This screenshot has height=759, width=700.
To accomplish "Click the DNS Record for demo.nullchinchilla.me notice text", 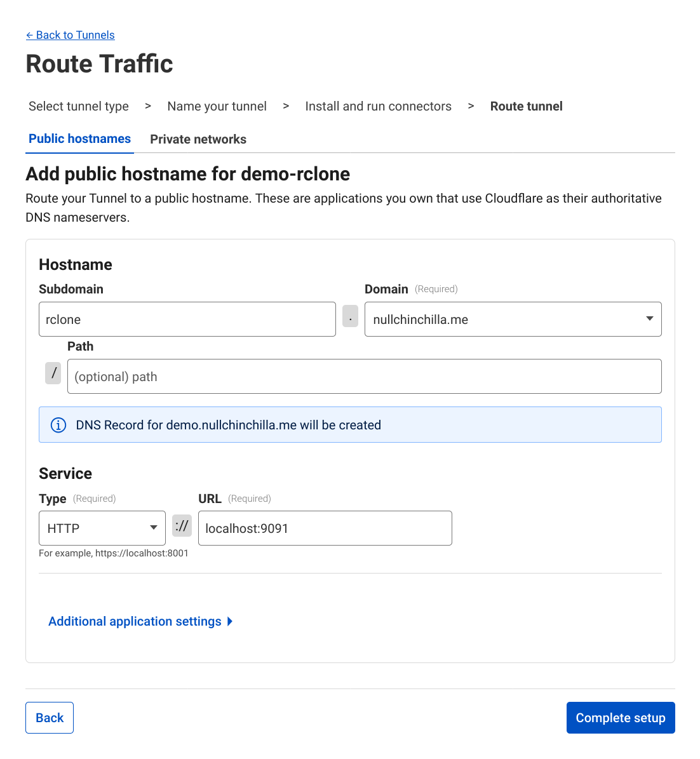I will click(x=229, y=425).
